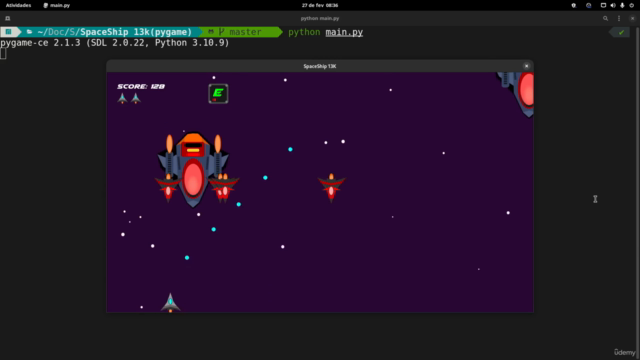This screenshot has width=640, height=360.
Task: Click the shield icon in top bar
Action: tap(573, 5)
